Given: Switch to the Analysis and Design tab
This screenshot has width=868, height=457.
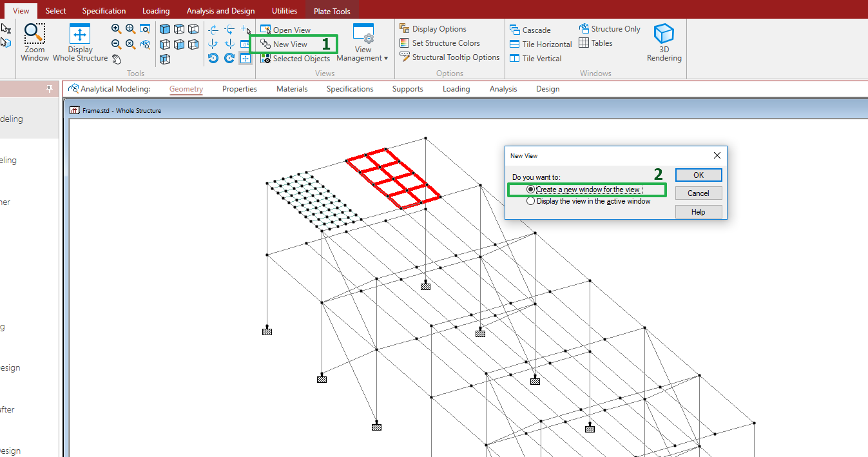Looking at the screenshot, I should click(220, 11).
